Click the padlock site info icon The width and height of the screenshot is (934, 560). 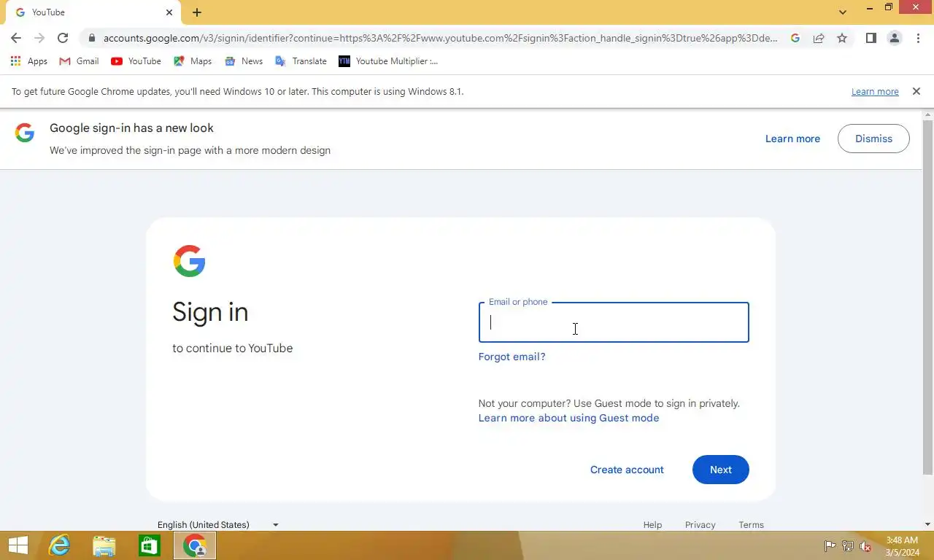tap(91, 38)
